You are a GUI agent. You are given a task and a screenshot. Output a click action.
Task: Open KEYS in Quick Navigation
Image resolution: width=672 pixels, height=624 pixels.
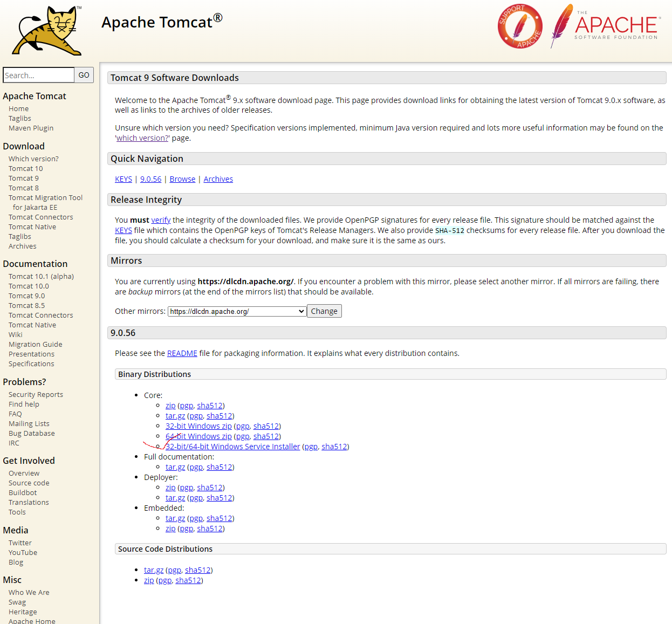click(124, 179)
